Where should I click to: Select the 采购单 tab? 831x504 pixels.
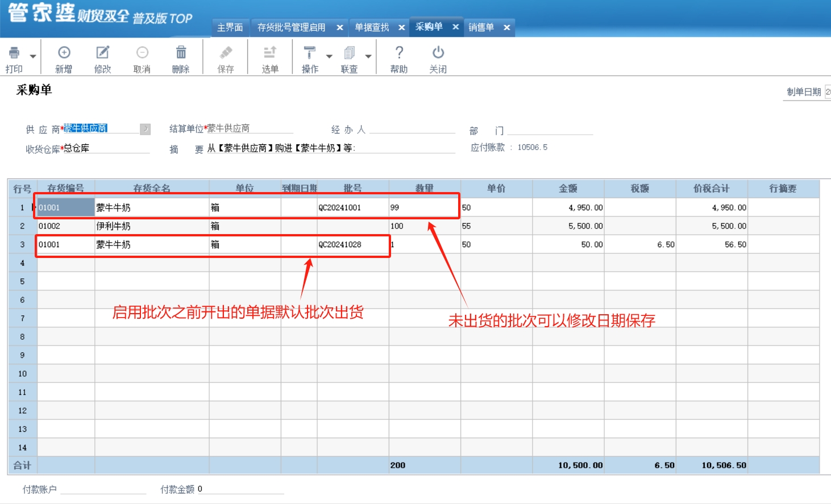[429, 27]
